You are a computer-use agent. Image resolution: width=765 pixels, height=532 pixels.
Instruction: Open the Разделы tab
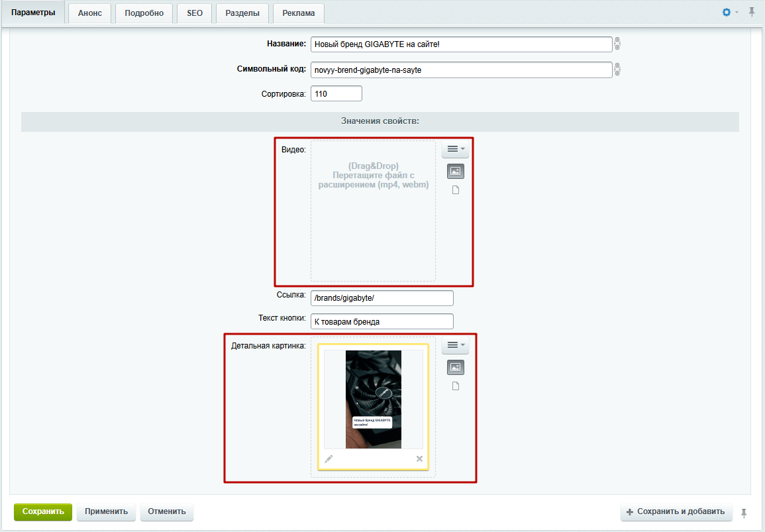[x=242, y=13]
